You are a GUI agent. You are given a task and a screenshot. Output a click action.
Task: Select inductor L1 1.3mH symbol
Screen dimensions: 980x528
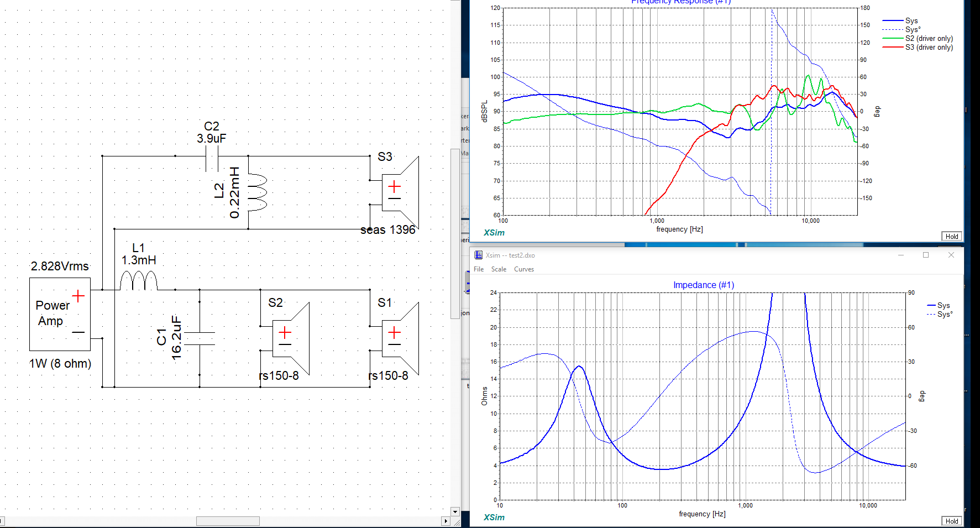pos(139,280)
